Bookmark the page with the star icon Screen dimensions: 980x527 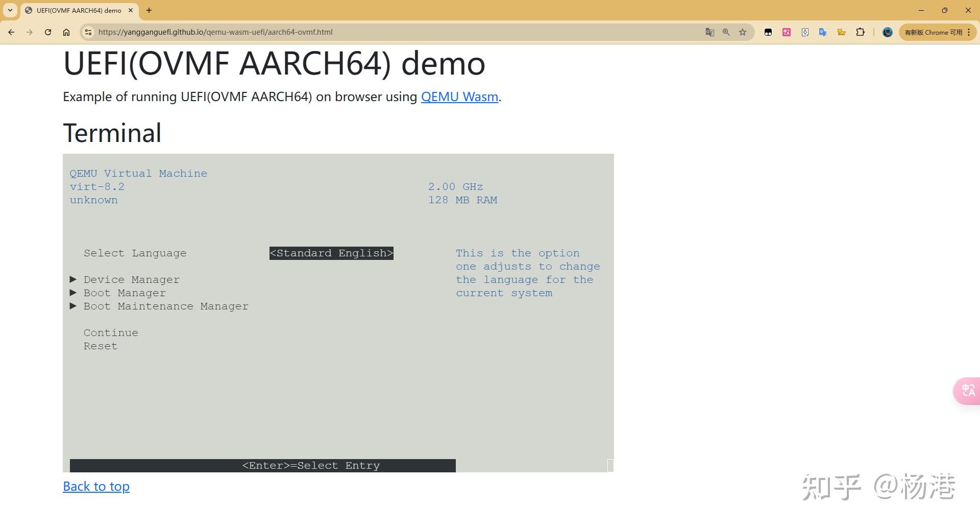pos(743,32)
